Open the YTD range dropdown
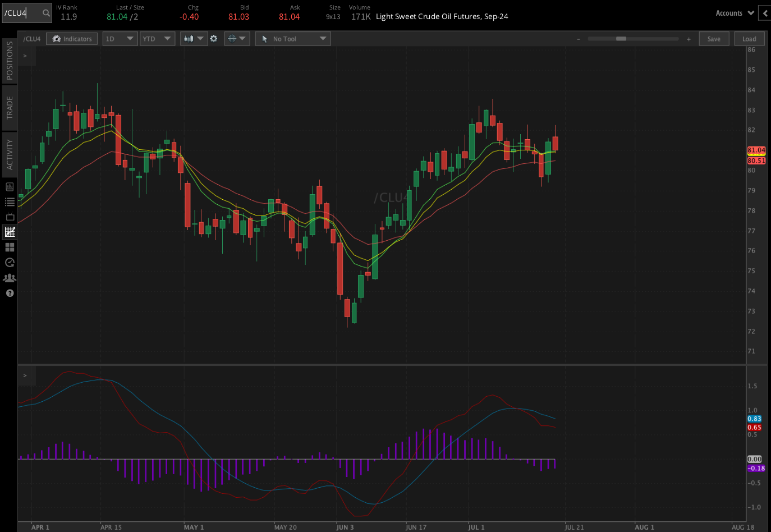This screenshot has height=532, width=771. [x=157, y=38]
